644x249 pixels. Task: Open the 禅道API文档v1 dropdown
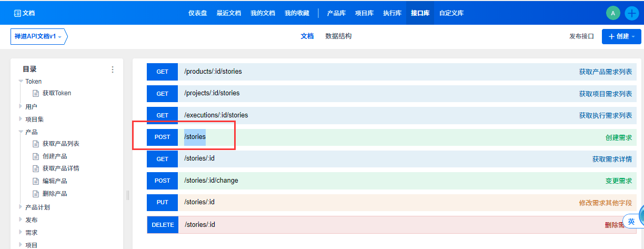[39, 36]
